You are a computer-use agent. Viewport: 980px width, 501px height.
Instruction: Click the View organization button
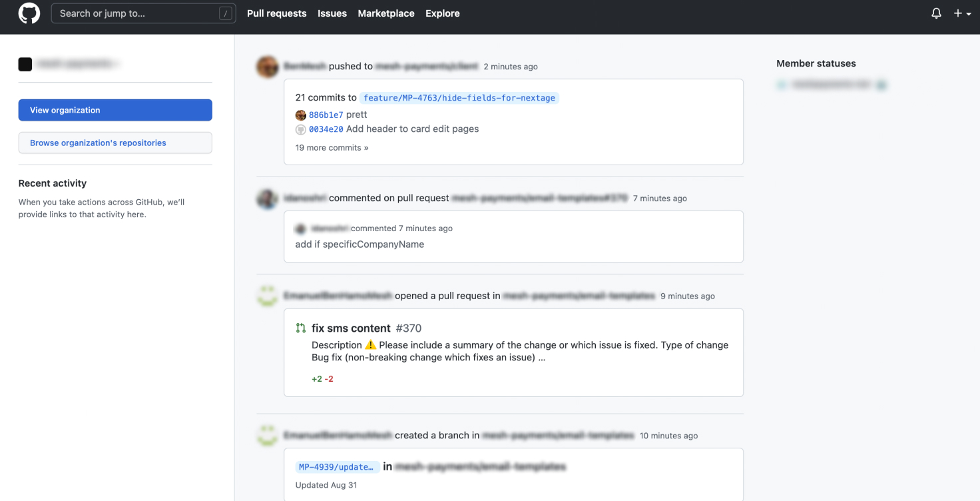click(x=115, y=110)
